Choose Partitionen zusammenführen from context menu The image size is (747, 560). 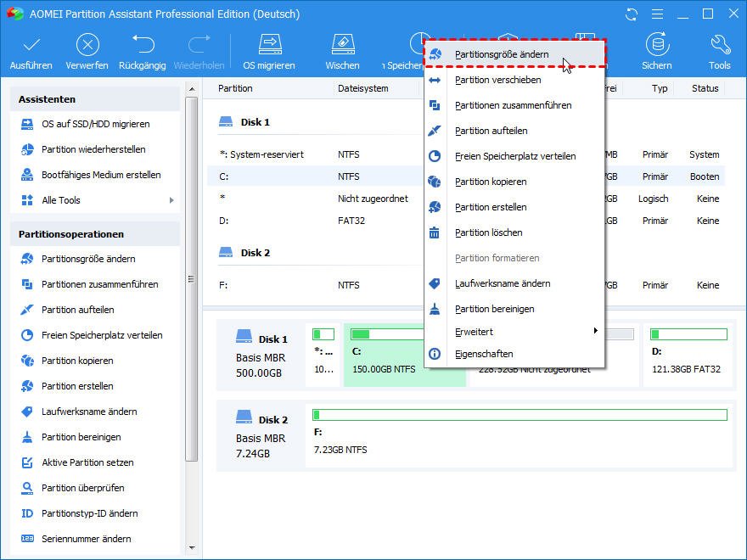click(514, 105)
